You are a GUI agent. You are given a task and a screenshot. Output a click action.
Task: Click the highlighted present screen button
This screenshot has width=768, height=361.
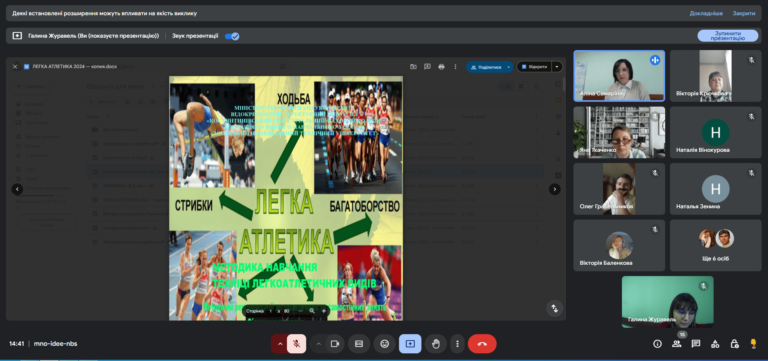(410, 344)
